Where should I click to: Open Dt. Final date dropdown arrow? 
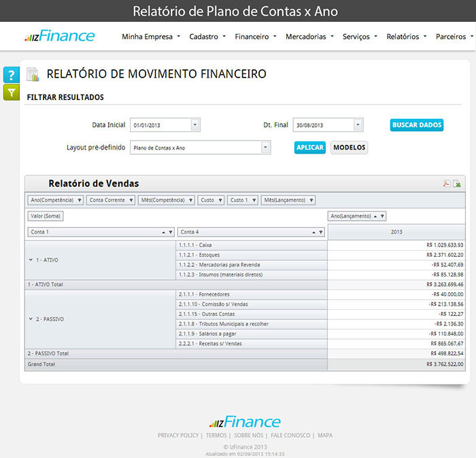click(358, 124)
